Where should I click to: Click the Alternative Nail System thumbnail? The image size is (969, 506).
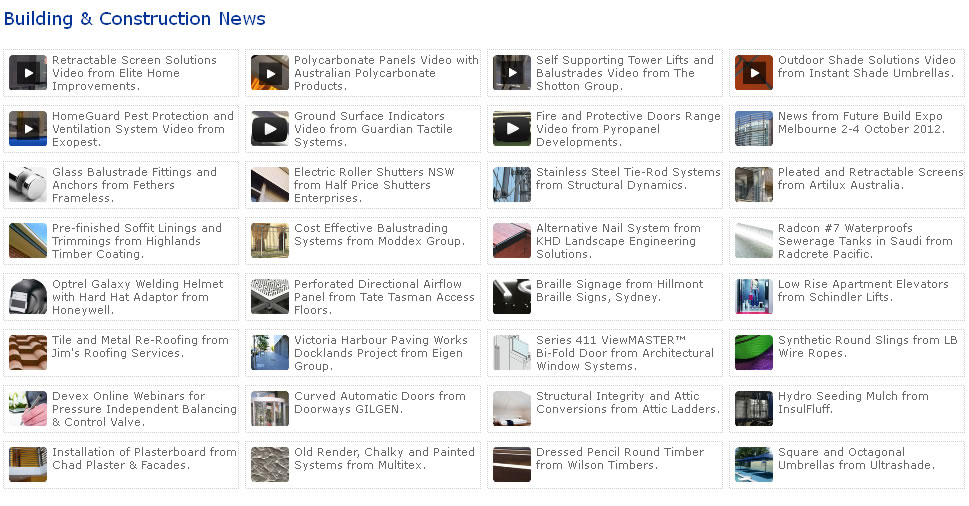click(512, 241)
